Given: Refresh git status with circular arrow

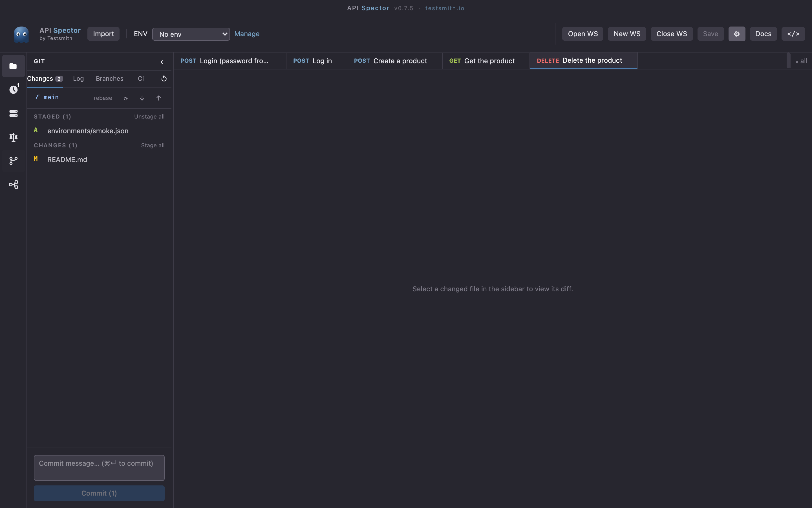Looking at the screenshot, I should coord(164,79).
